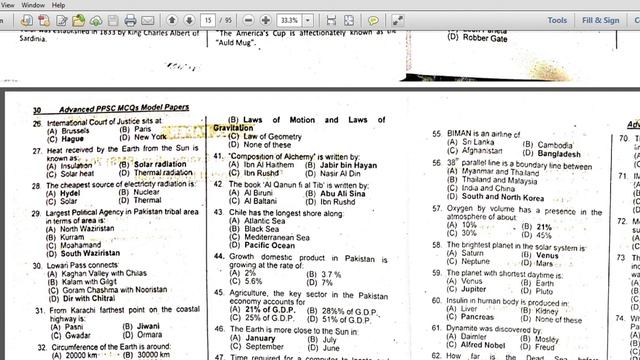Click option '(A) 21% of G.D.P.'

262,309
